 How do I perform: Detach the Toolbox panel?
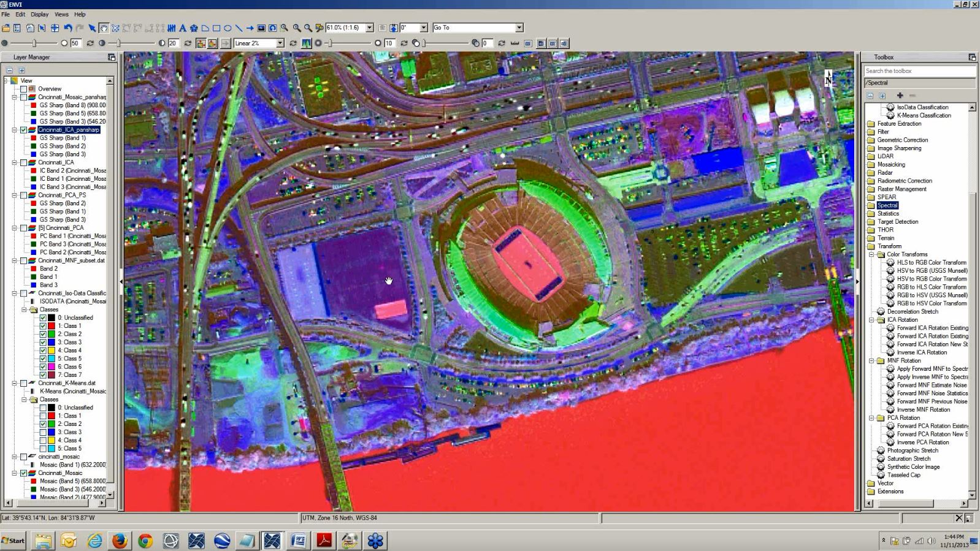coord(972,57)
